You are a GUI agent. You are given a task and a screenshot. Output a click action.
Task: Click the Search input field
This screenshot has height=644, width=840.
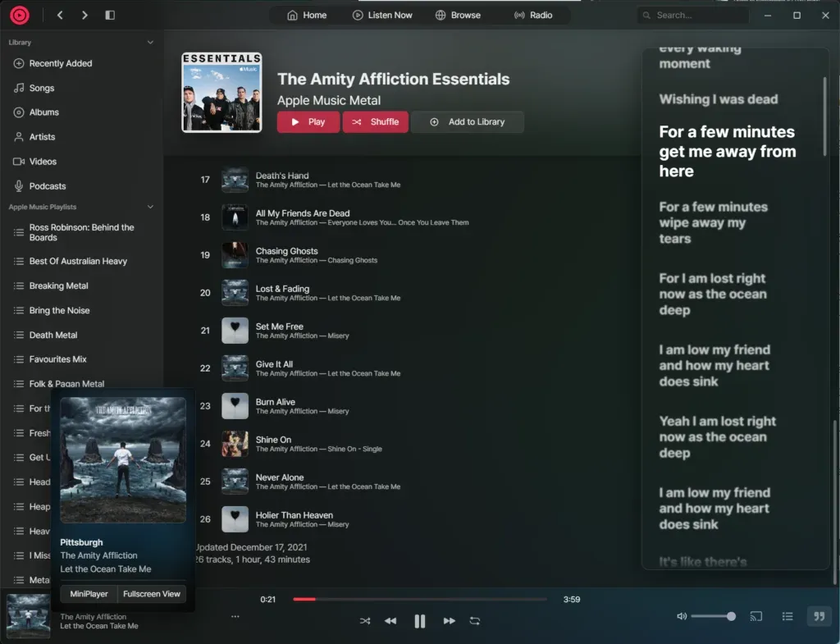[x=692, y=15]
